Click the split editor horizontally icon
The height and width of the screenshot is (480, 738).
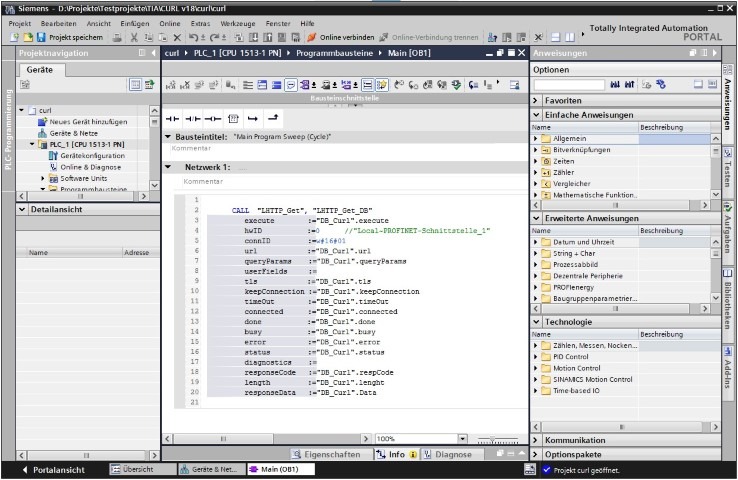[x=556, y=37]
